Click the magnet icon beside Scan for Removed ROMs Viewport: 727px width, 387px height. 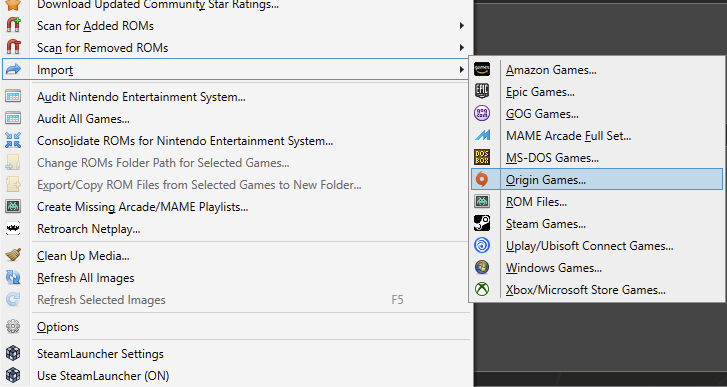[x=13, y=47]
